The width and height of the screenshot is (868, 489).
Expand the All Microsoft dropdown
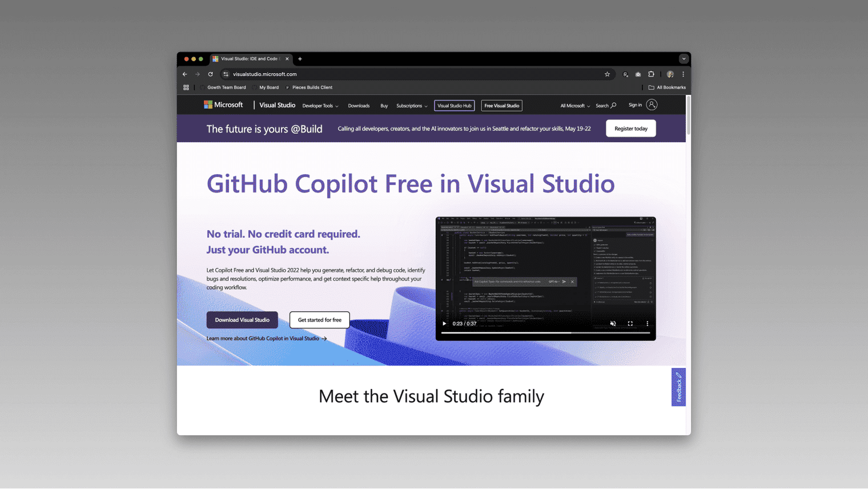pyautogui.click(x=575, y=106)
